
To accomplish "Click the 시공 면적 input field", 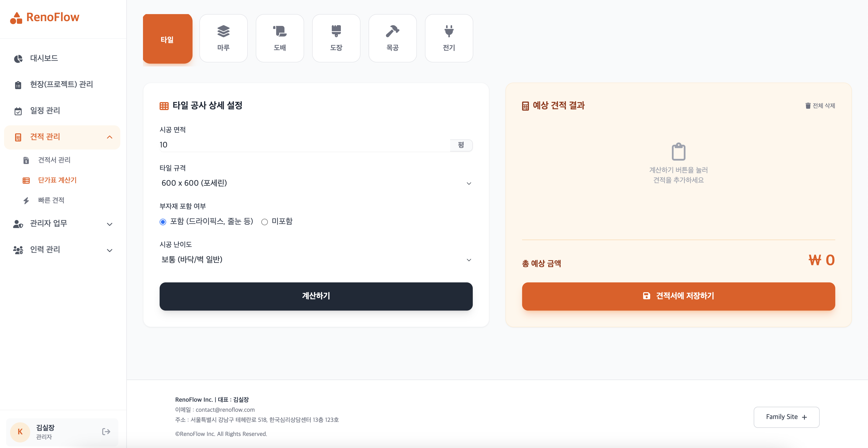I will pos(305,145).
